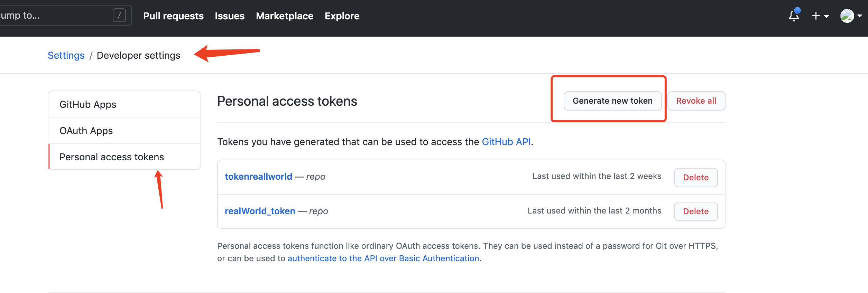Click 'Last used within the last 2 weeks'
The width and height of the screenshot is (868, 293).
click(x=597, y=176)
